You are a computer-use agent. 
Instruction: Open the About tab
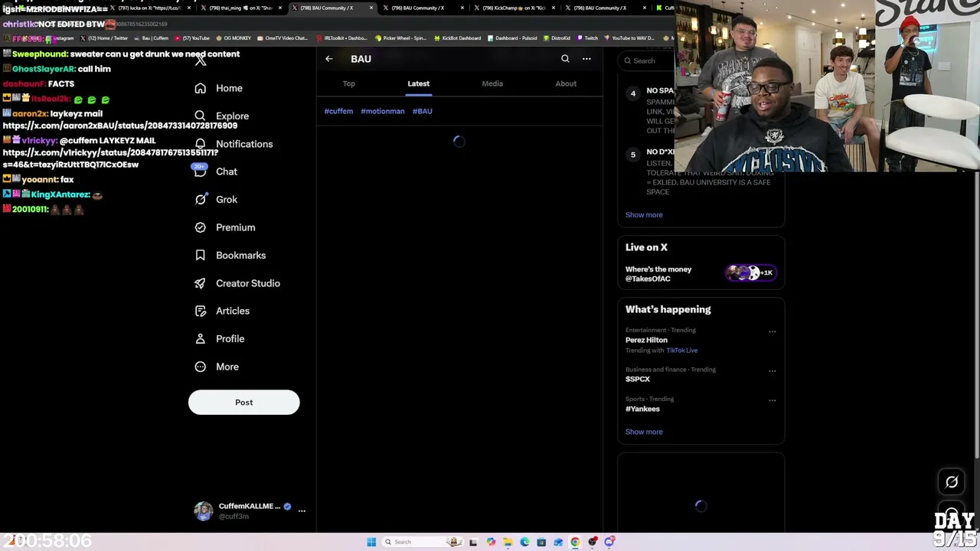click(x=566, y=83)
